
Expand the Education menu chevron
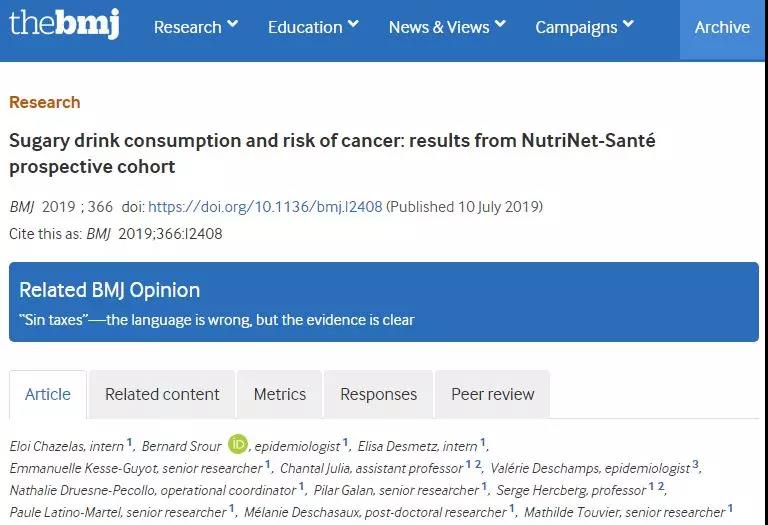coord(354,24)
